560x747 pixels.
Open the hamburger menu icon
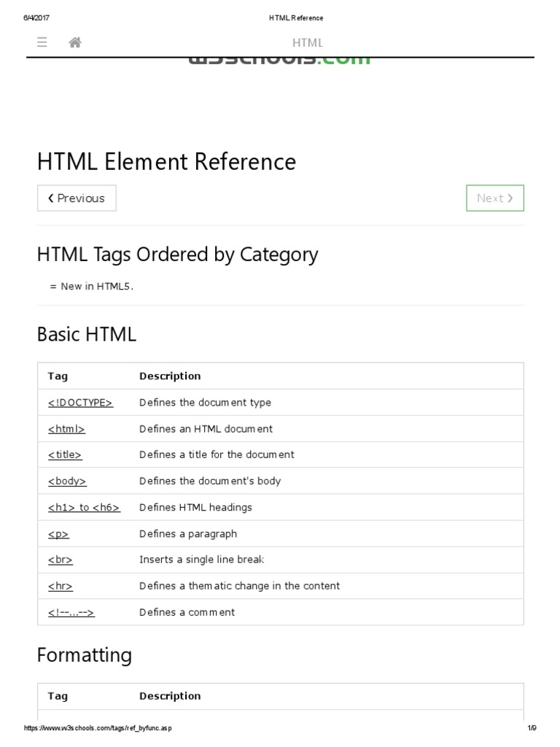(x=42, y=42)
